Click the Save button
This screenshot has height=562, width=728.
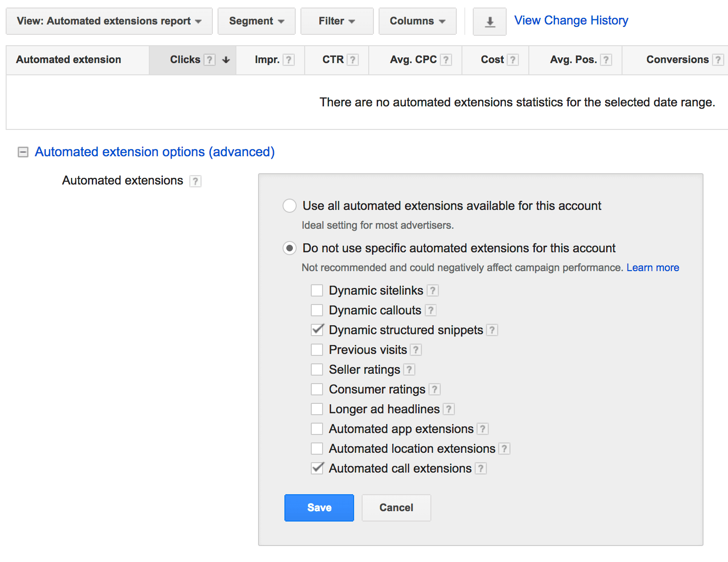(x=319, y=507)
